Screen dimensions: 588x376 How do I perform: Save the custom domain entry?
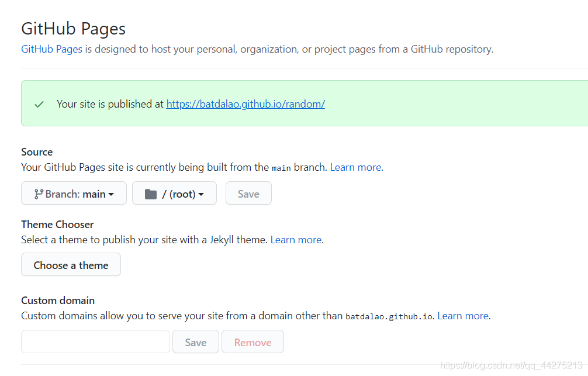[195, 342]
